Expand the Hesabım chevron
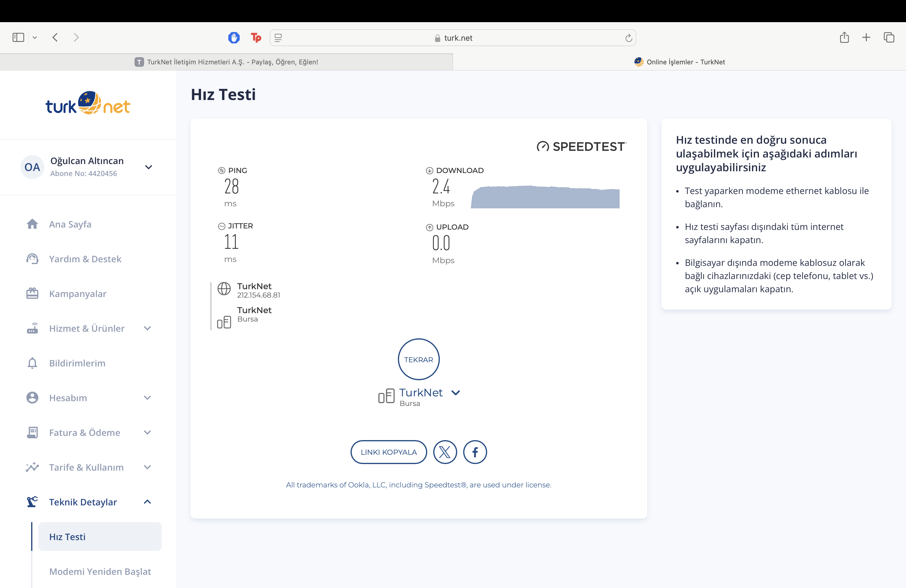Screen dimensions: 906x588 point(148,398)
